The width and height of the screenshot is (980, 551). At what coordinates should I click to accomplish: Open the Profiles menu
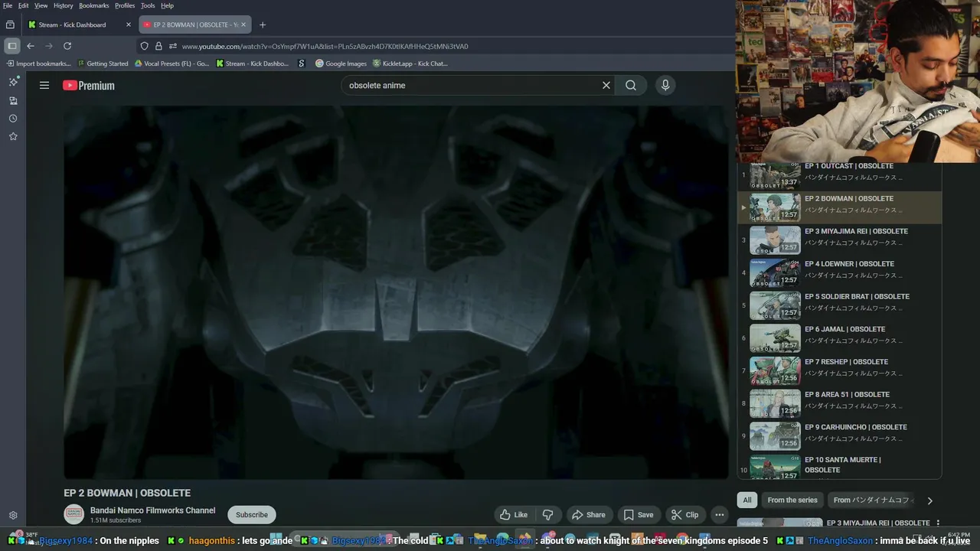tap(125, 5)
